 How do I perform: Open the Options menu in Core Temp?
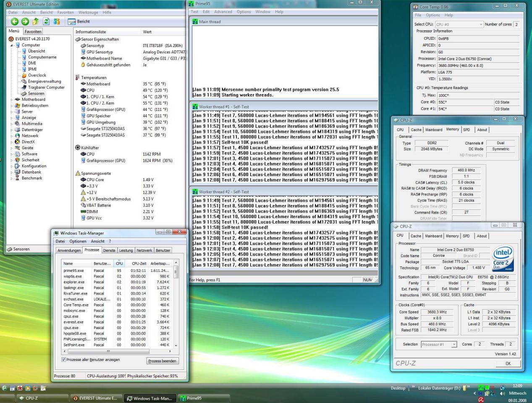tap(433, 15)
